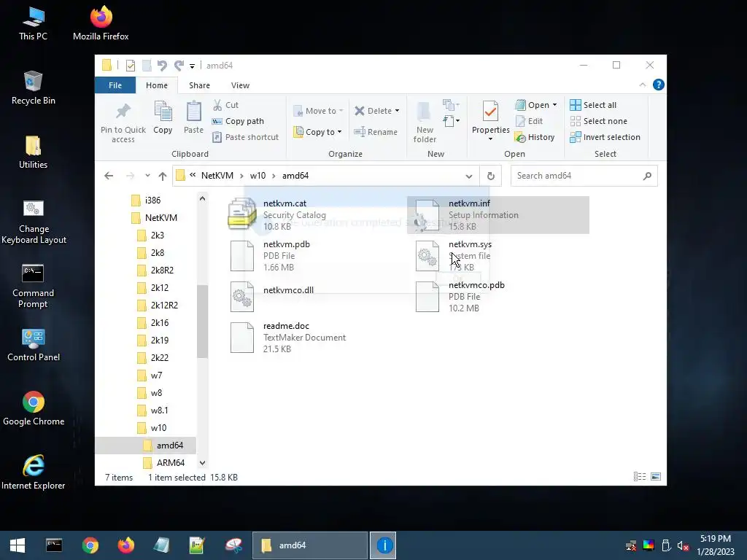Open the File menu tab
Viewport: 747px width, 560px height.
[x=115, y=85]
